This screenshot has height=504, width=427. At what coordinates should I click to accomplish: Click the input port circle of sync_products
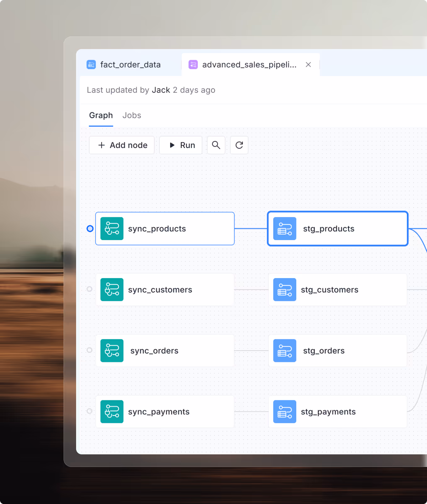pos(90,229)
